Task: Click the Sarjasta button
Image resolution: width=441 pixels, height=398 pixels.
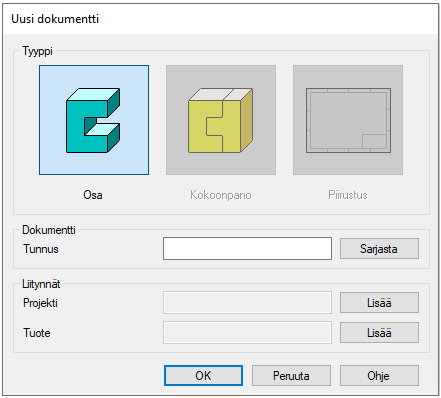Action: [x=379, y=249]
